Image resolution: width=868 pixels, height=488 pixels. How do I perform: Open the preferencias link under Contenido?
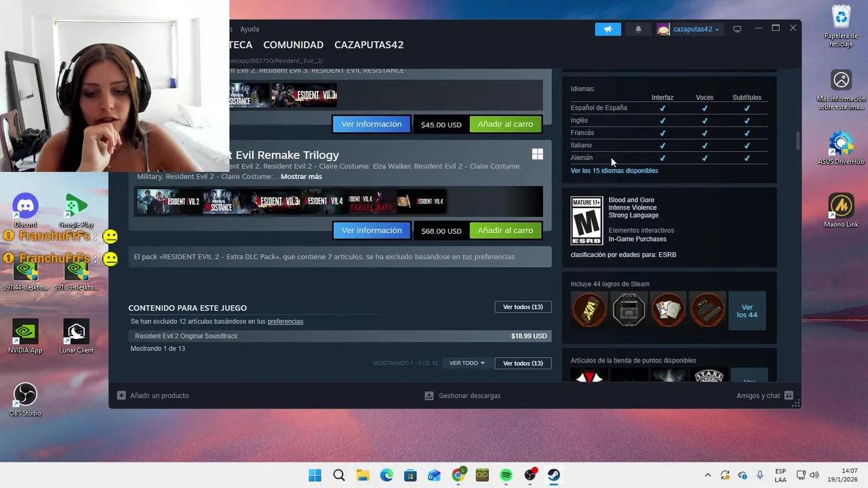285,321
